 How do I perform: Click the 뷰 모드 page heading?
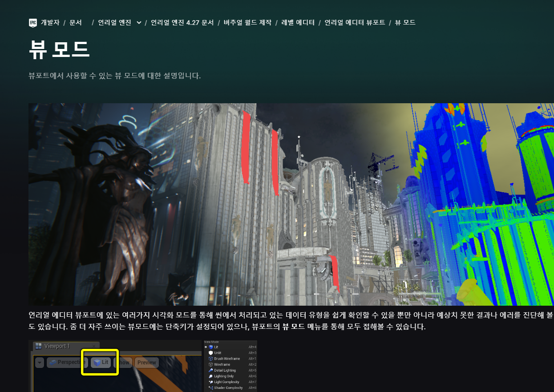pos(59,49)
